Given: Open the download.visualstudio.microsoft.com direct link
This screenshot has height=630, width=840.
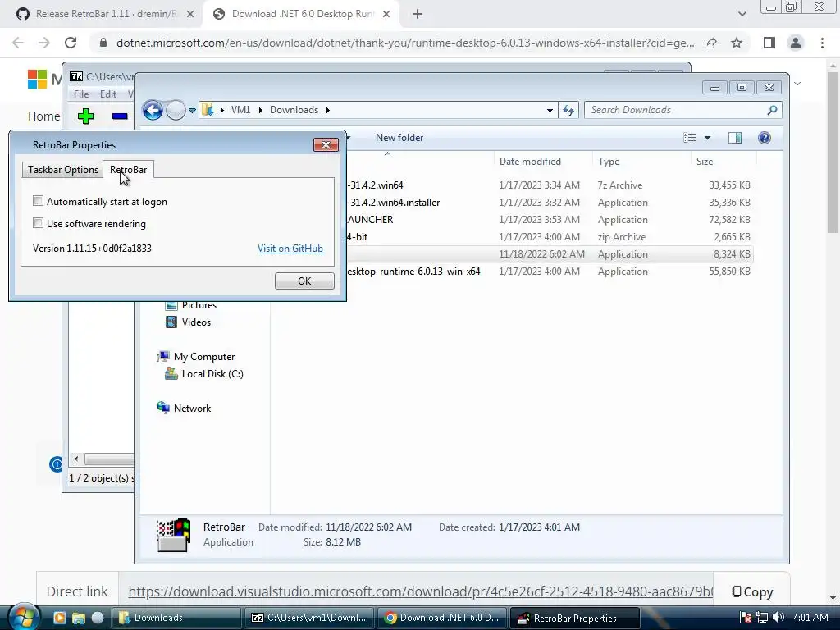Looking at the screenshot, I should coord(421,591).
